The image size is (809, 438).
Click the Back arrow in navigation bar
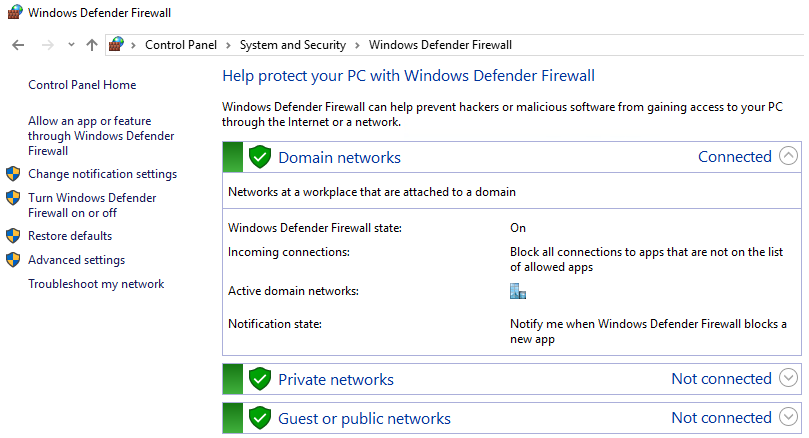point(18,45)
